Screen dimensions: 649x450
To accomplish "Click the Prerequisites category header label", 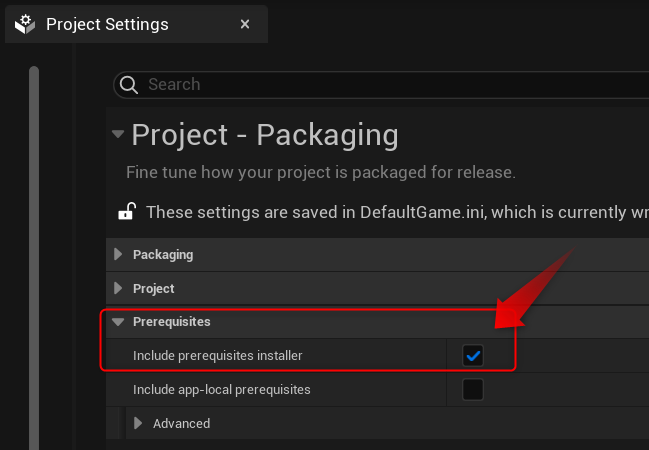I will pos(171,322).
